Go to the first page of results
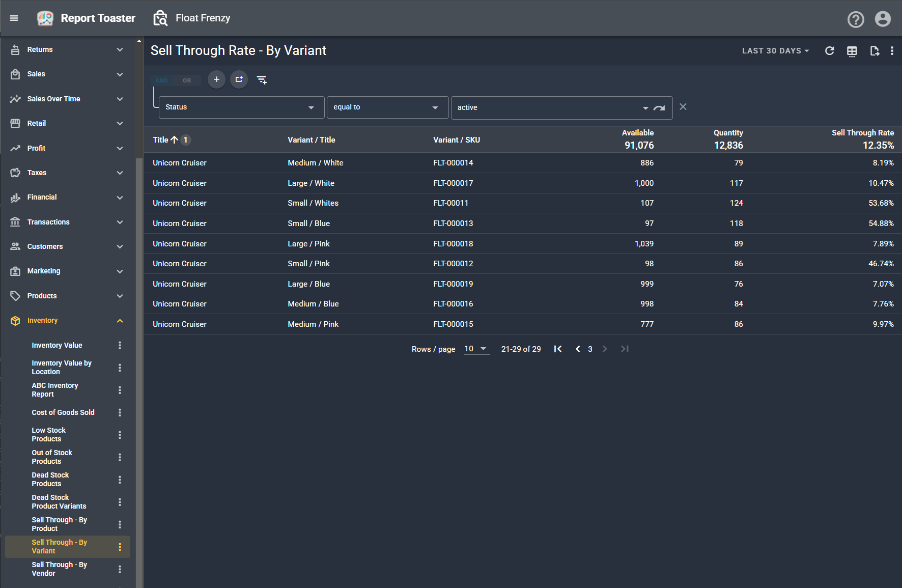The height and width of the screenshot is (588, 902). [558, 349]
